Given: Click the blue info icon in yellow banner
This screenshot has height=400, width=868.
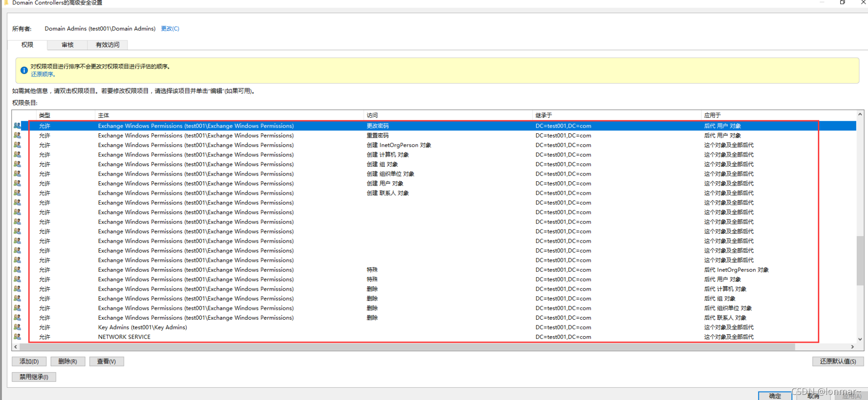Looking at the screenshot, I should tap(24, 70).
